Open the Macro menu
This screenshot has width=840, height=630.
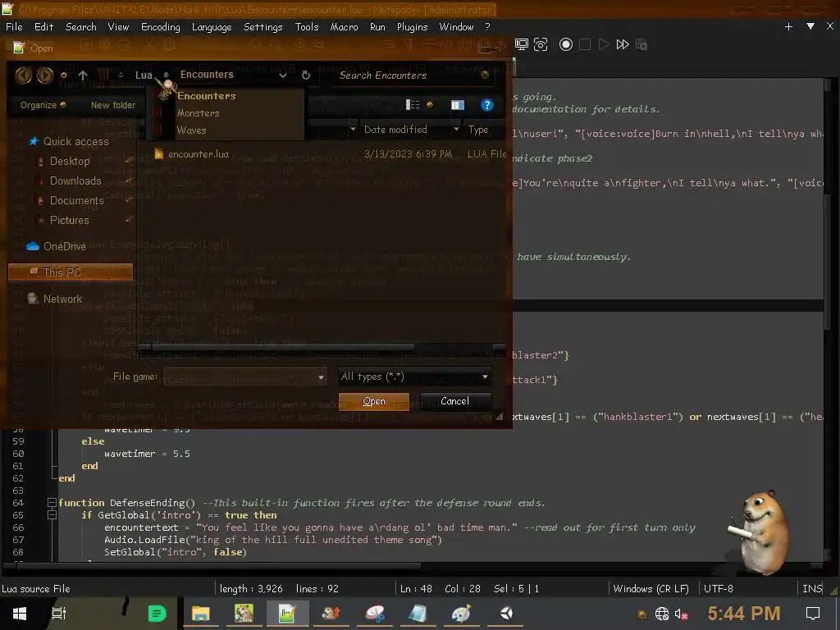point(344,27)
